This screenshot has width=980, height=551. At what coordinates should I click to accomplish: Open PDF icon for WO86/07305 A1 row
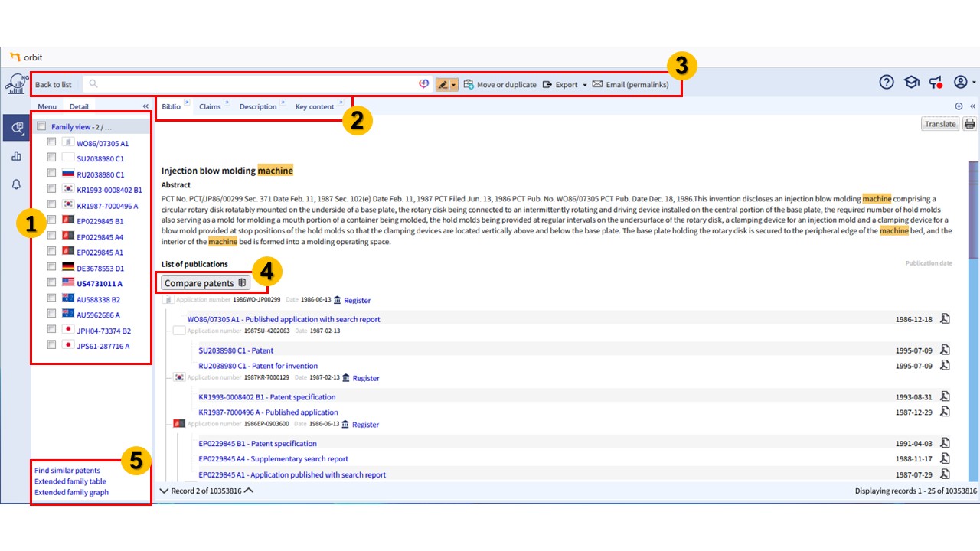point(946,319)
